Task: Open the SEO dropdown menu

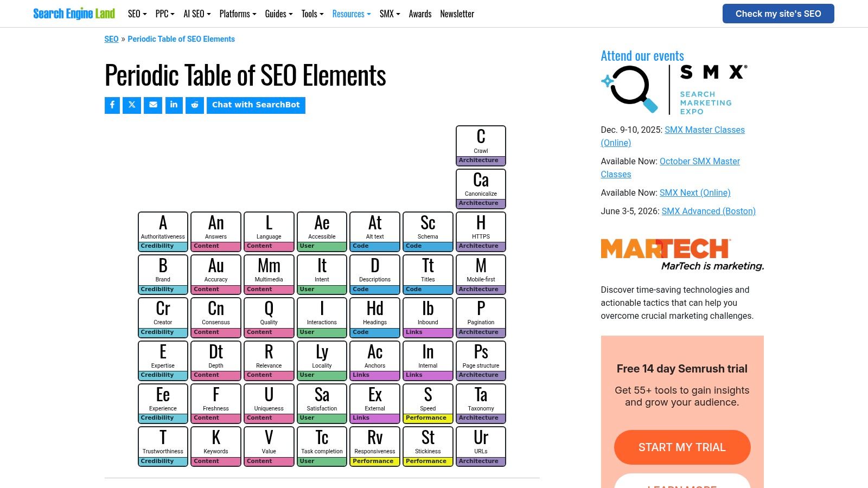Action: click(136, 14)
